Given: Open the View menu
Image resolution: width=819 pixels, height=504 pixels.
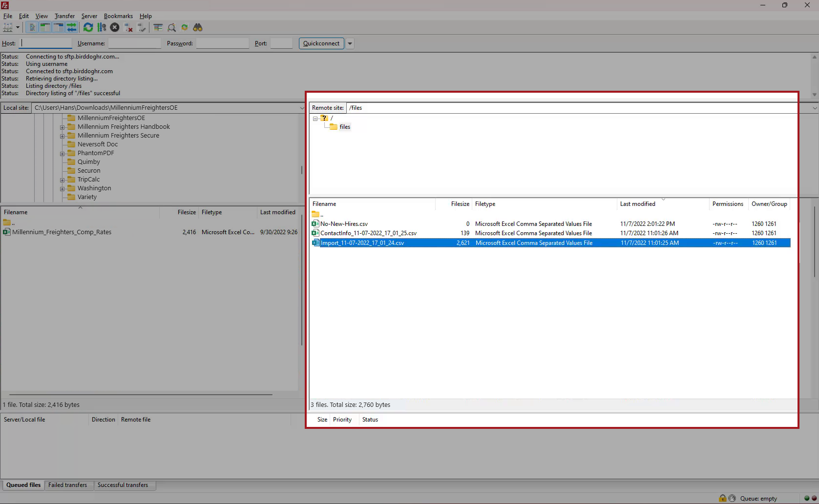Looking at the screenshot, I should point(42,16).
